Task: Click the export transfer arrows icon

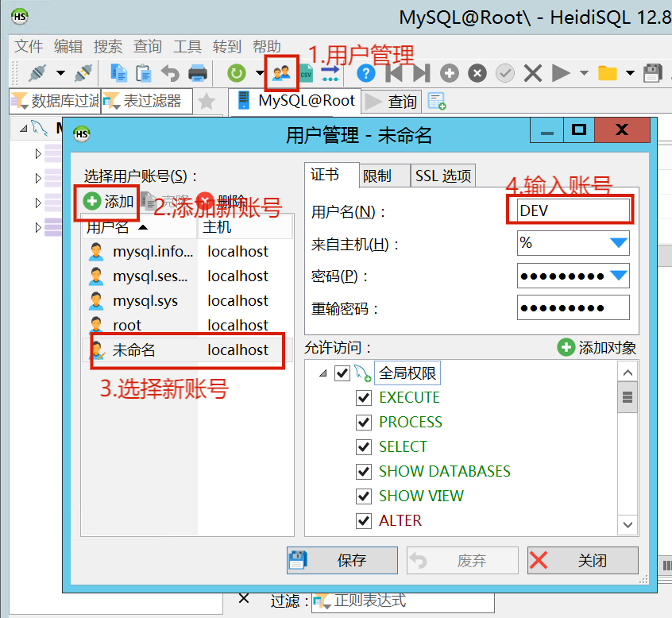Action: pyautogui.click(x=330, y=73)
